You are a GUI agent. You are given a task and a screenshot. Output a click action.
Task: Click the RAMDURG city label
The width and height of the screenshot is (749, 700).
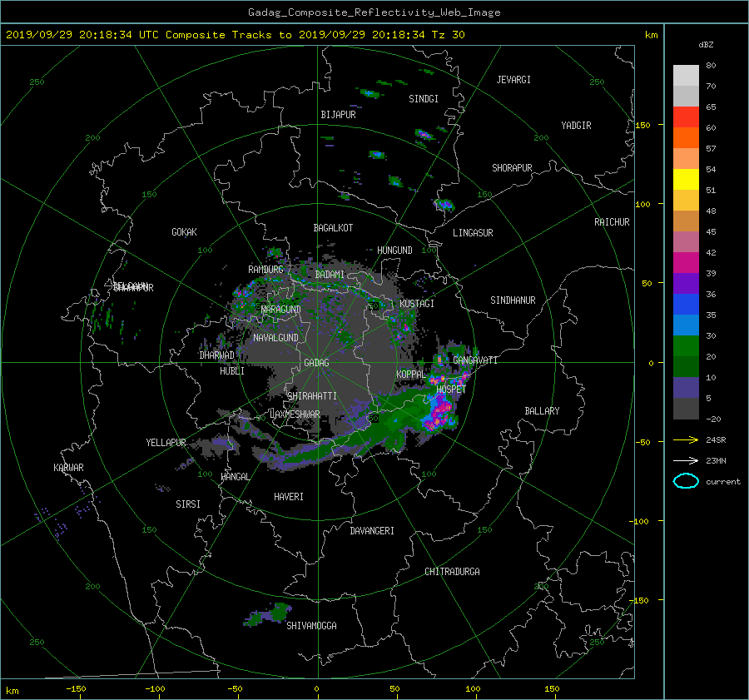[x=265, y=270]
